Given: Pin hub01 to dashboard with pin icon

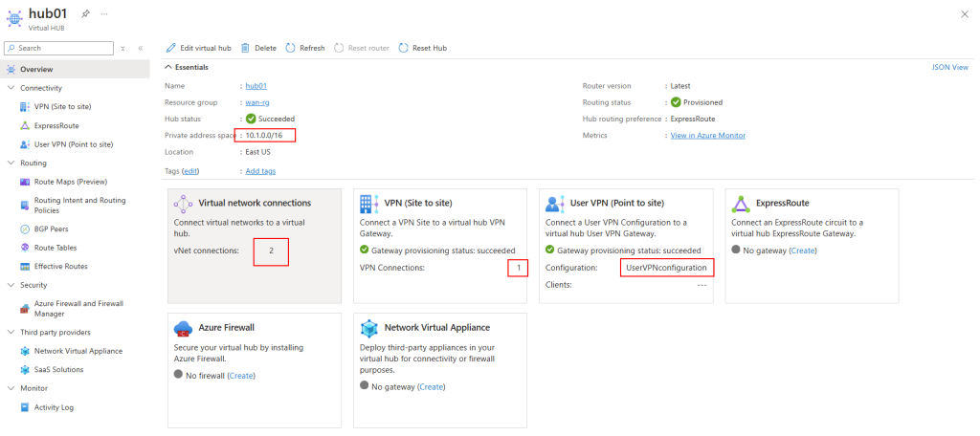Looking at the screenshot, I should (85, 13).
